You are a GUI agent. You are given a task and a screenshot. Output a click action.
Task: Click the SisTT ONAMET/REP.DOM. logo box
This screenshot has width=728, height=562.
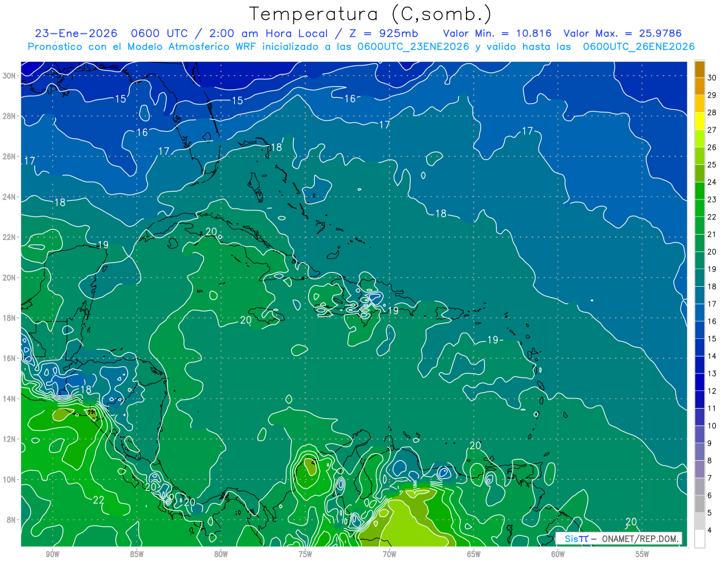pyautogui.click(x=619, y=538)
